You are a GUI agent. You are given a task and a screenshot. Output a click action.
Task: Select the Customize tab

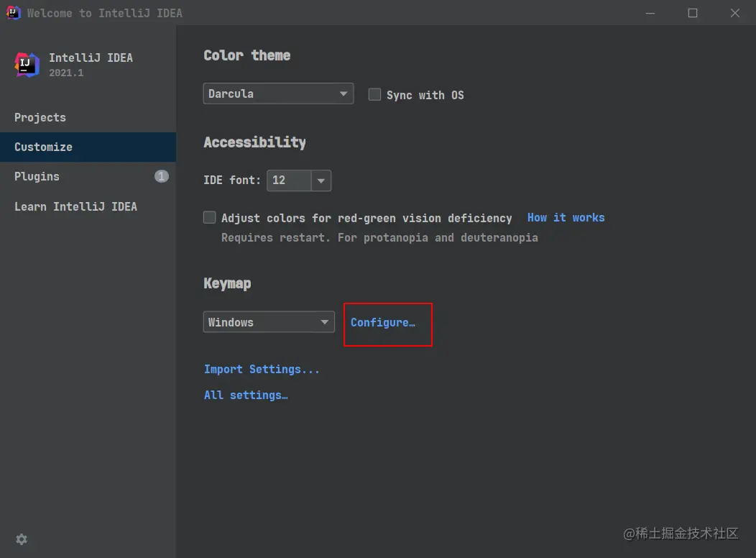tap(88, 147)
